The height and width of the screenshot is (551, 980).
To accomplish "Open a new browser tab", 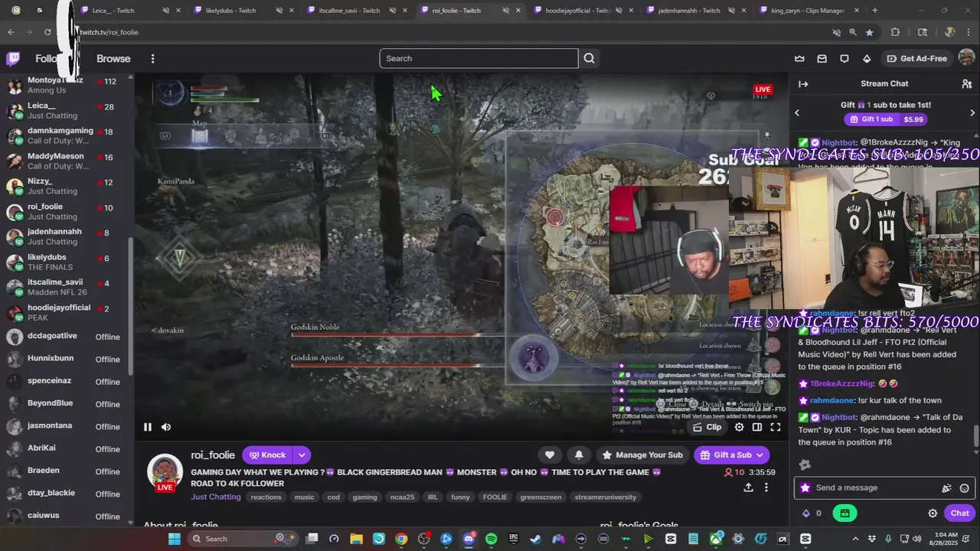I will click(875, 11).
